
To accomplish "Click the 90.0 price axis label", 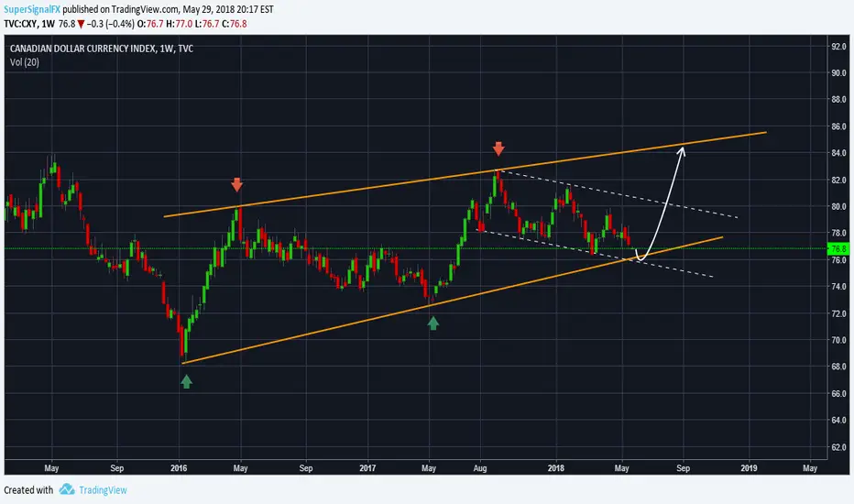I will pyautogui.click(x=838, y=73).
